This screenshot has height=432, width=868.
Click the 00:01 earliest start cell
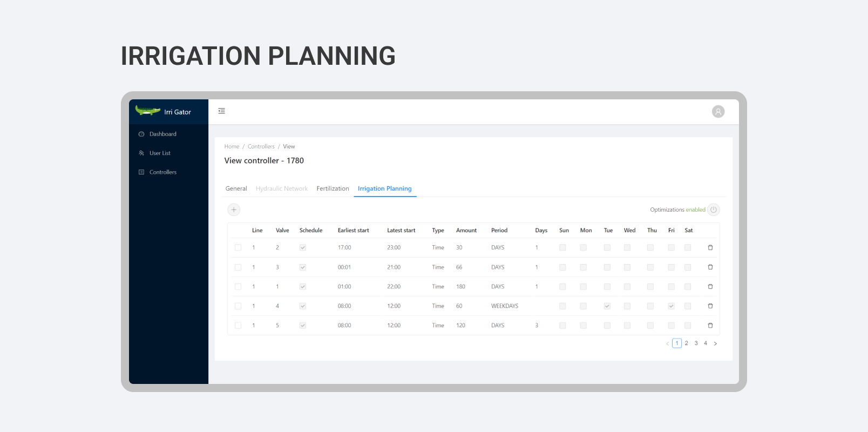(344, 267)
